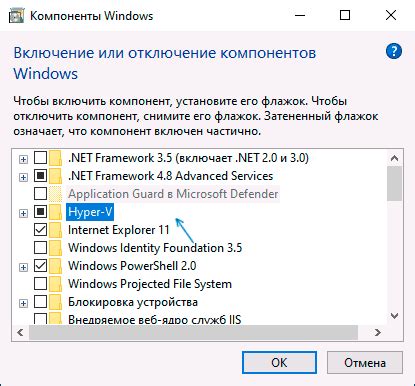415x386 pixels.
Task: Click the .NET Framework 3.5 folder icon
Action: (x=55, y=158)
